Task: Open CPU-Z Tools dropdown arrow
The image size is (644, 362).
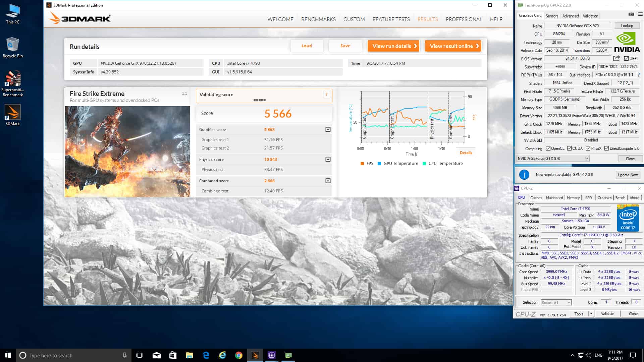Action: point(591,314)
